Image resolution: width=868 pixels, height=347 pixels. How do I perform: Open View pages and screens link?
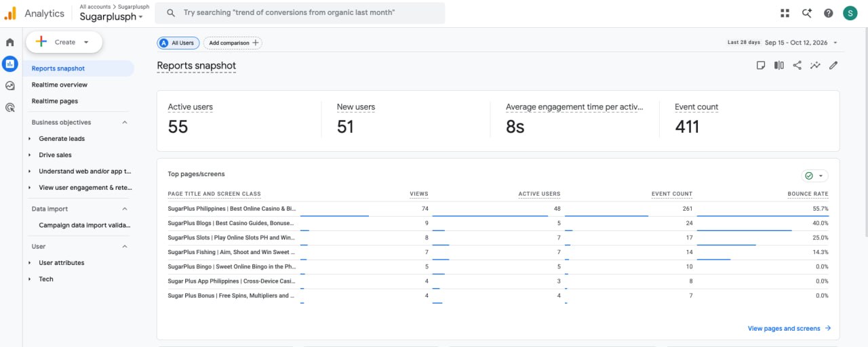(784, 329)
